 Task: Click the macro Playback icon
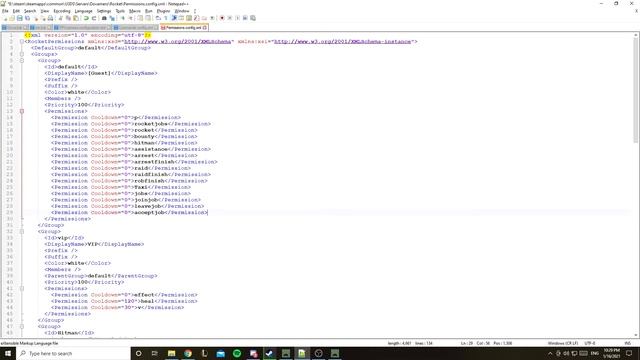click(238, 18)
